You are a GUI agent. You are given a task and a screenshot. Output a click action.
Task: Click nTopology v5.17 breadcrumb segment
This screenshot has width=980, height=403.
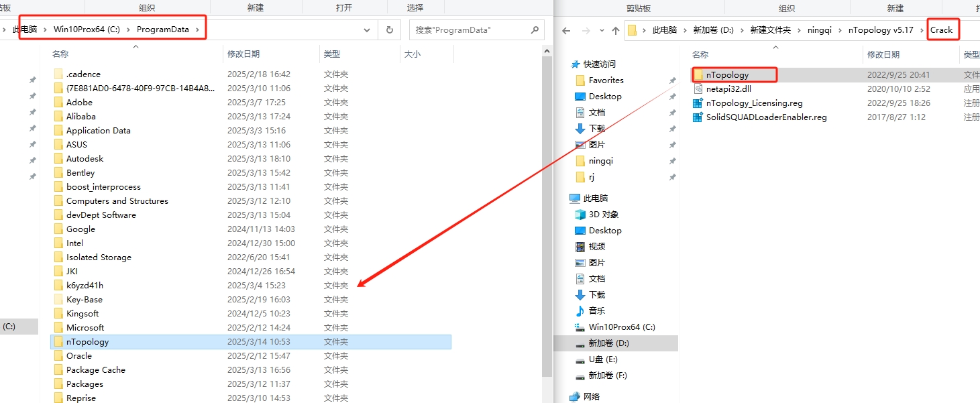tap(881, 30)
